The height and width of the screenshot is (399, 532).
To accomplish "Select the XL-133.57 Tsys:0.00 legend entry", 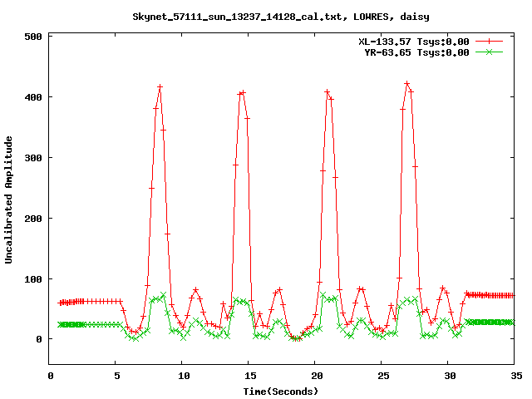I will pos(414,42).
